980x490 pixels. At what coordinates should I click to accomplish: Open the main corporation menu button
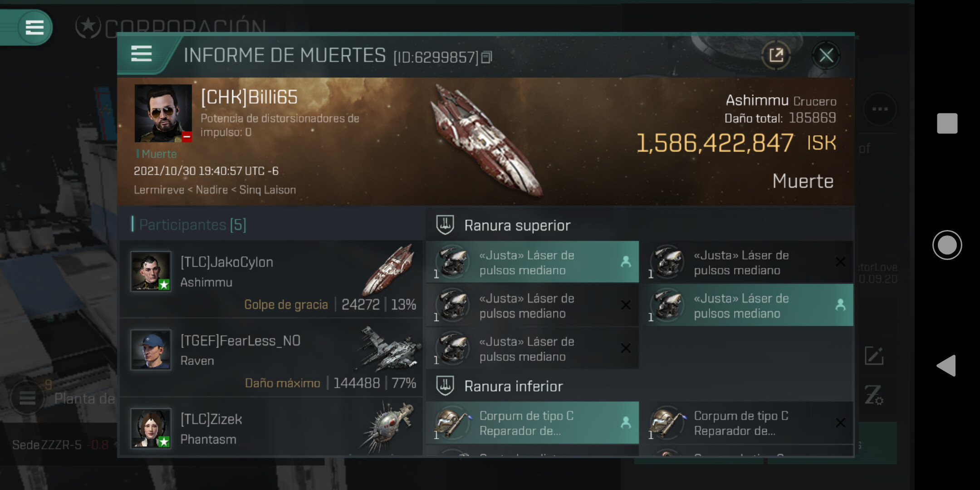click(34, 27)
